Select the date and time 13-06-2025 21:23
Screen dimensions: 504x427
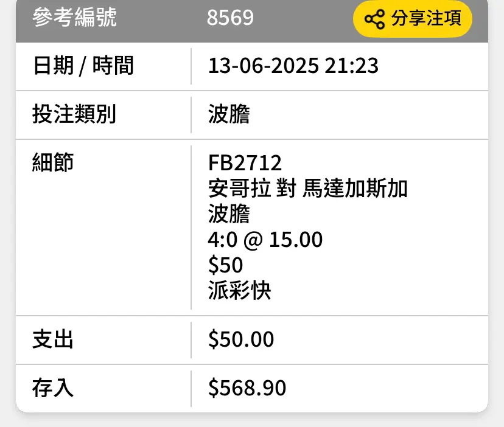click(x=293, y=66)
